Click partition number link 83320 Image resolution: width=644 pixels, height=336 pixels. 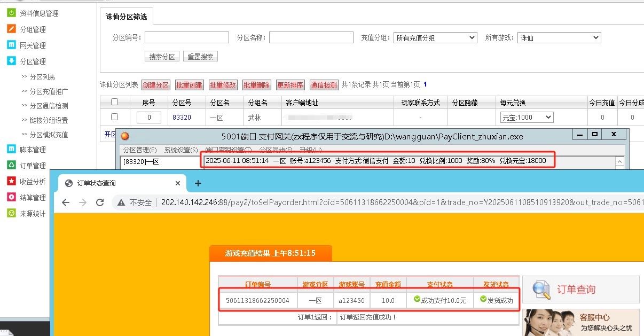click(182, 117)
